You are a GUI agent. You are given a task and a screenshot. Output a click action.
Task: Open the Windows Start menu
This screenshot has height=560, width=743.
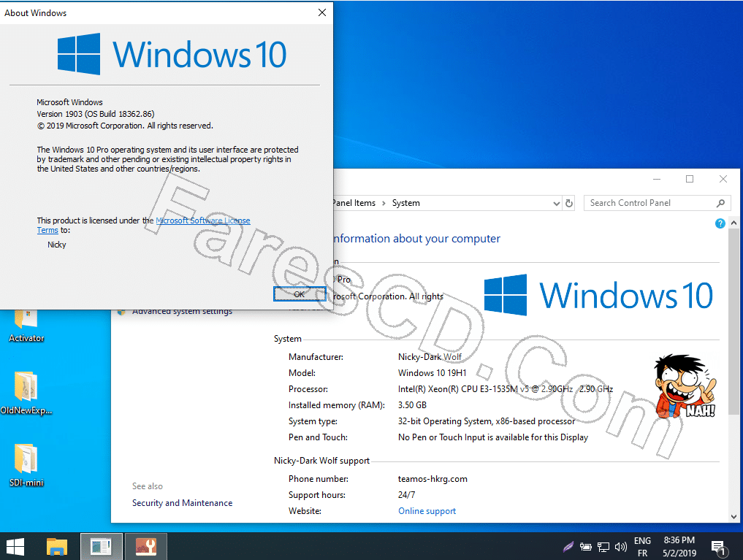[15, 547]
